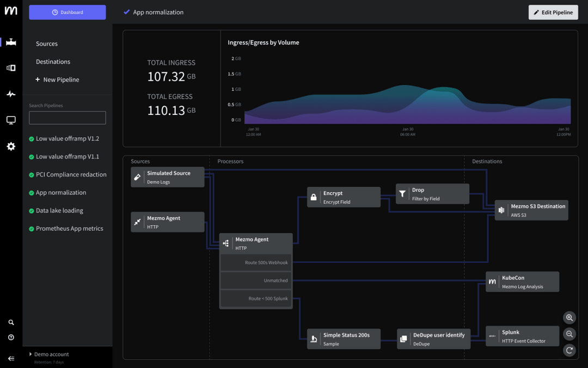Start a New Pipeline
The height and width of the screenshot is (368, 588).
(x=58, y=79)
